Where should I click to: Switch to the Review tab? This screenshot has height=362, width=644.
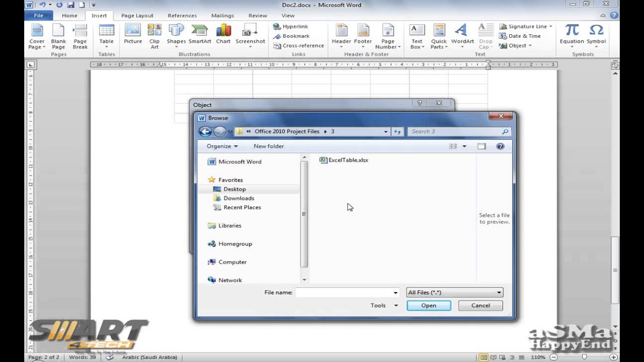(258, 16)
